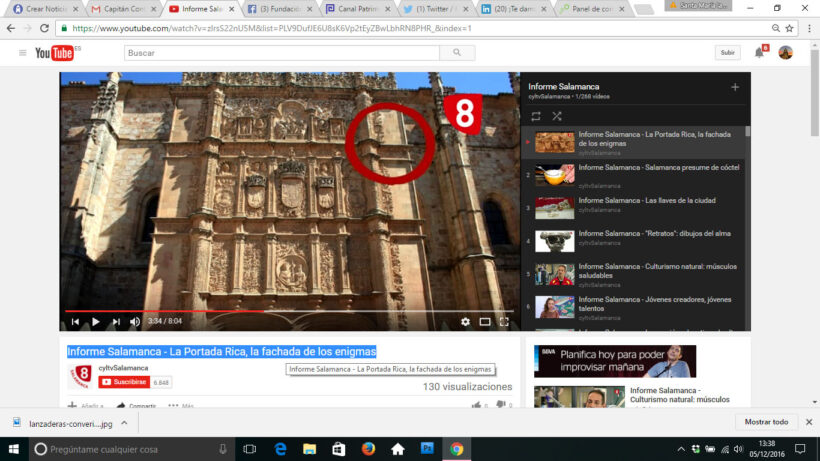Image resolution: width=820 pixels, height=461 pixels.
Task: Open the Windows action center
Action: [800, 449]
